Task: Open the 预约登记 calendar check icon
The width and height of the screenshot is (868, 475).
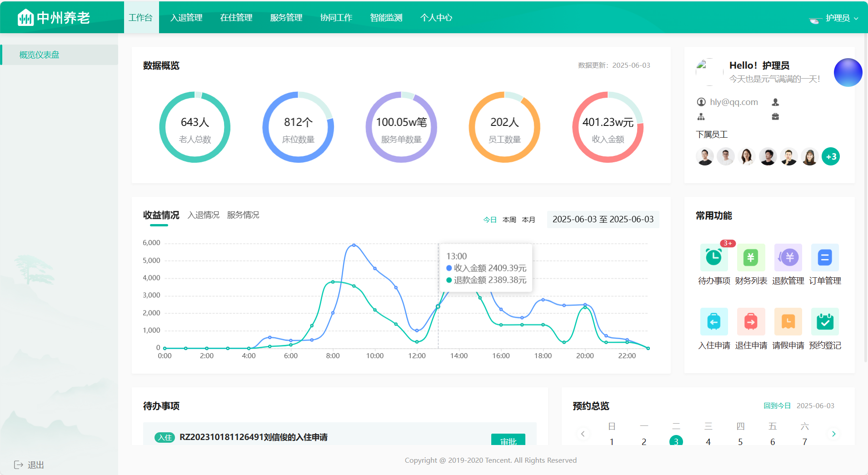Action: [x=825, y=322]
